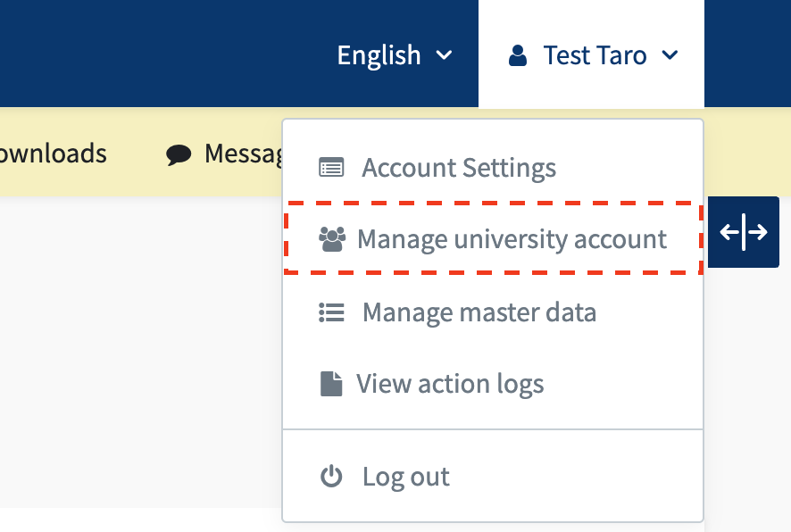Screen dimensions: 791x532
Task: Click the user silhouette icon beside Test Taro
Action: pos(517,56)
